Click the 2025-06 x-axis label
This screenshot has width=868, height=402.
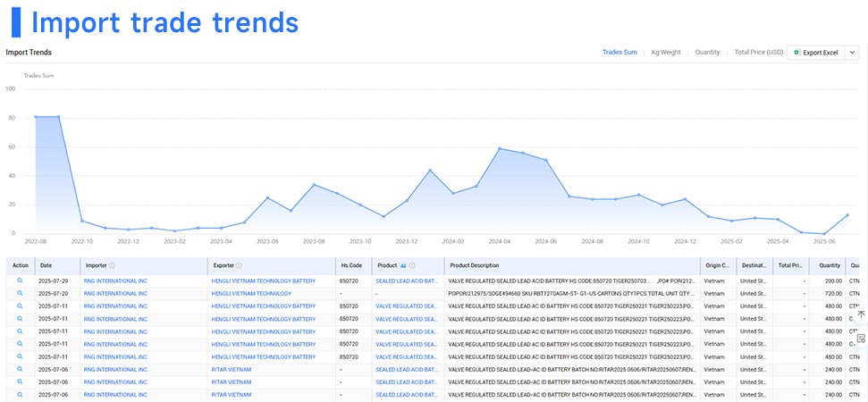[824, 241]
